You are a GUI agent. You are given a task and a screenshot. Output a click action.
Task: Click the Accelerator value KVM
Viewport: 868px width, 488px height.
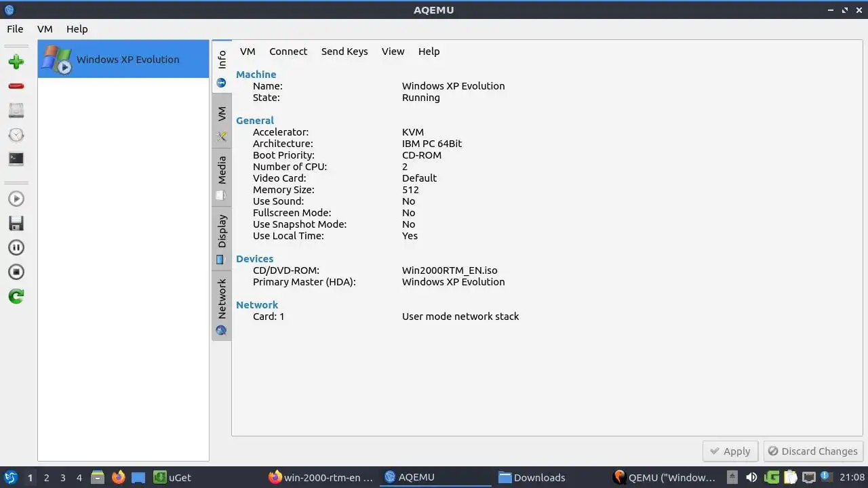tap(413, 132)
